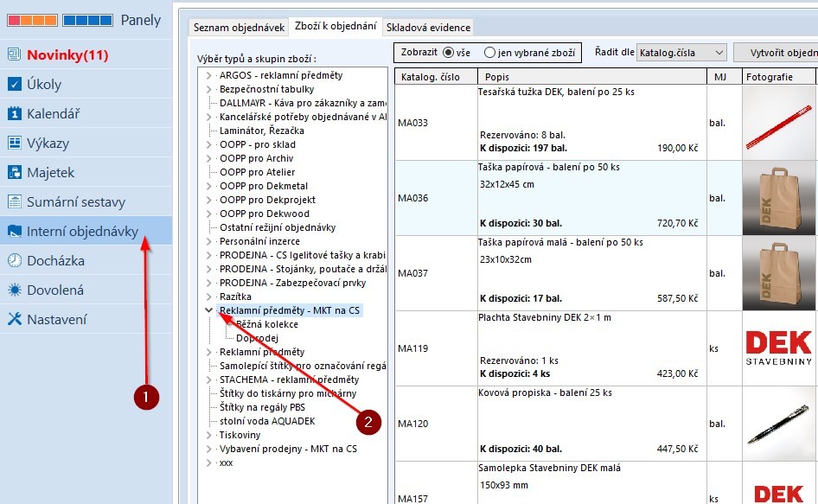This screenshot has width=818, height=504.
Task: Expand Bezpečnostní tabulky tree node
Action: pos(208,89)
